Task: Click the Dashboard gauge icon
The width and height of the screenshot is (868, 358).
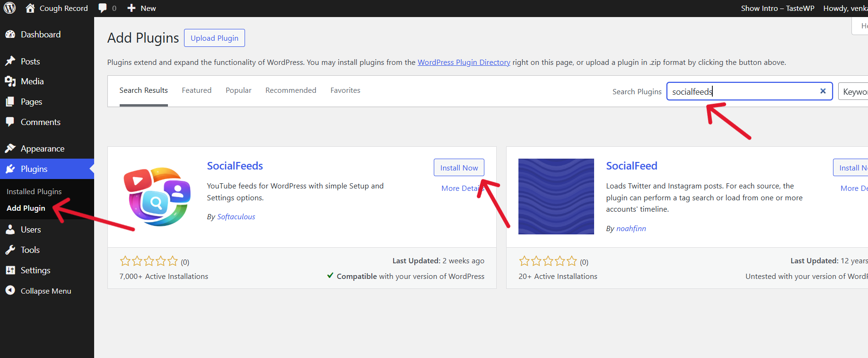Action: tap(10, 34)
